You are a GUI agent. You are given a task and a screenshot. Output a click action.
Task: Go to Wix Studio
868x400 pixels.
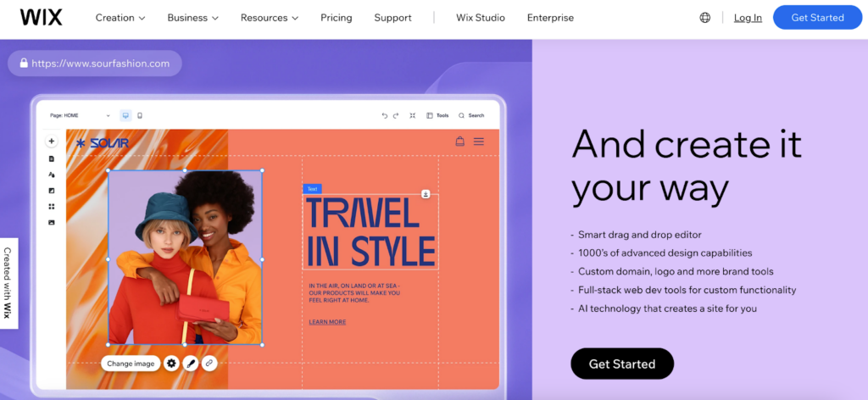[481, 18]
